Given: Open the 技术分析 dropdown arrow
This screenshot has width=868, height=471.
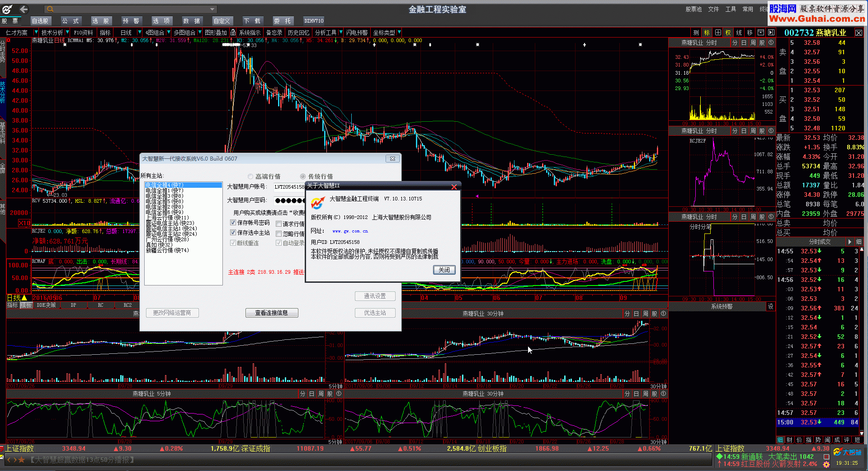Looking at the screenshot, I should coord(67,33).
